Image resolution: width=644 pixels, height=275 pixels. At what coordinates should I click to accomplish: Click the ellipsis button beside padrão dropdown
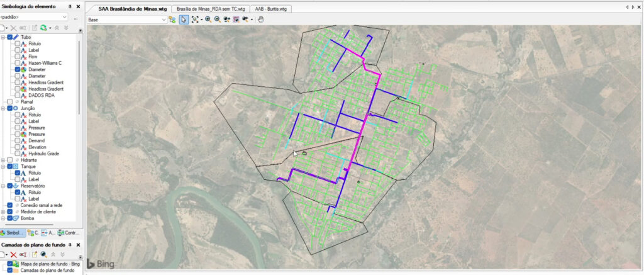point(75,18)
